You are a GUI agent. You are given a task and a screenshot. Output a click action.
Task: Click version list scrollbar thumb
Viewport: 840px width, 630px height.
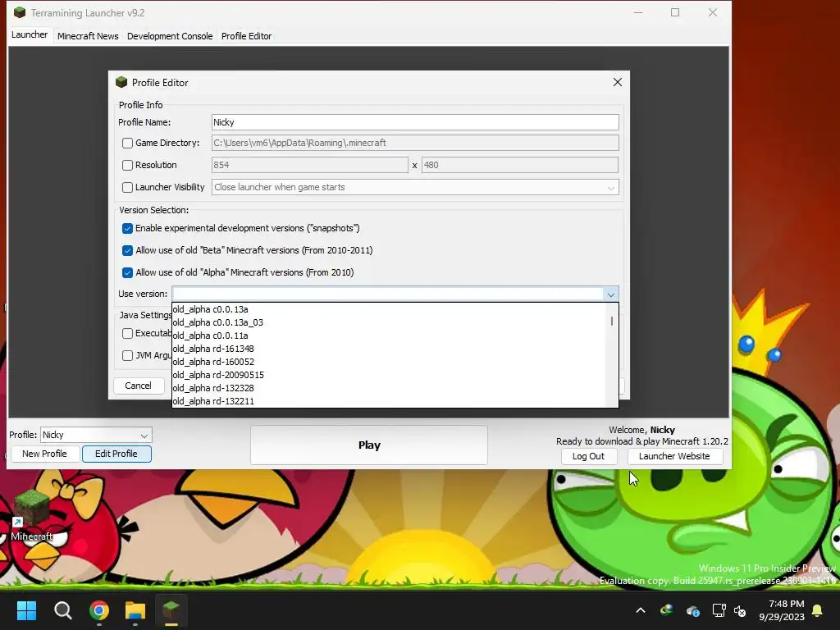pos(612,322)
